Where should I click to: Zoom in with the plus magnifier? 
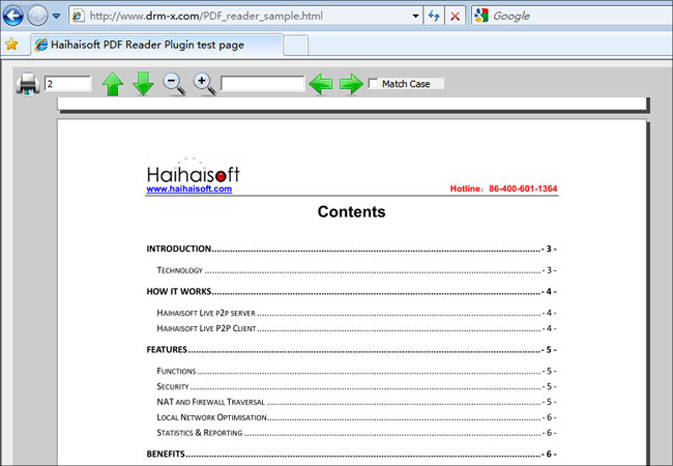click(x=204, y=84)
